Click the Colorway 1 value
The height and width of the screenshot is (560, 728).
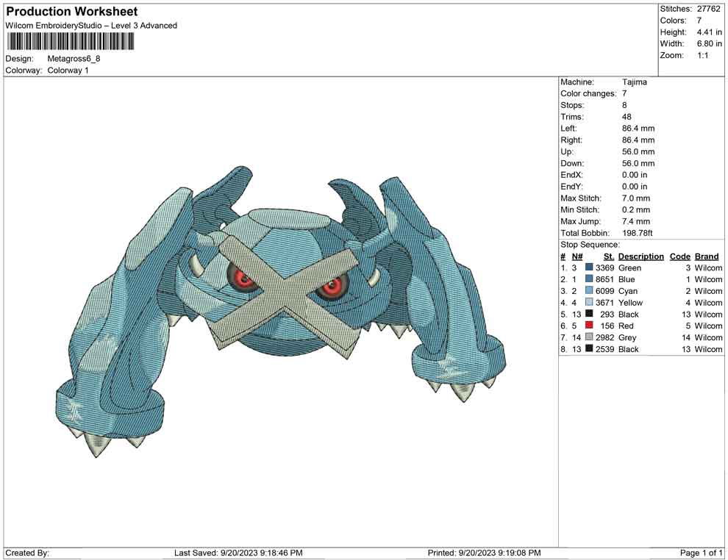[x=68, y=71]
